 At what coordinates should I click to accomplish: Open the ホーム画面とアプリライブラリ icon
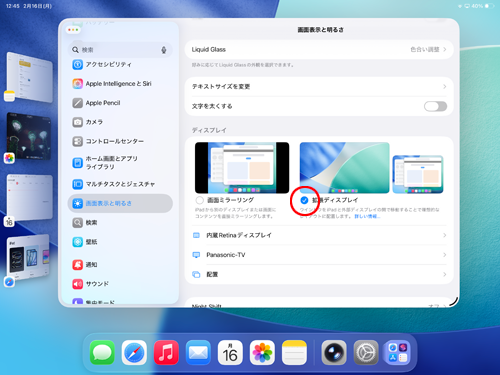tap(77, 163)
